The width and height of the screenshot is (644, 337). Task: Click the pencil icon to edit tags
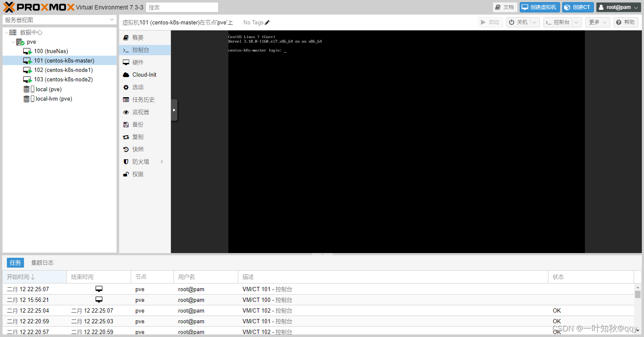[267, 23]
